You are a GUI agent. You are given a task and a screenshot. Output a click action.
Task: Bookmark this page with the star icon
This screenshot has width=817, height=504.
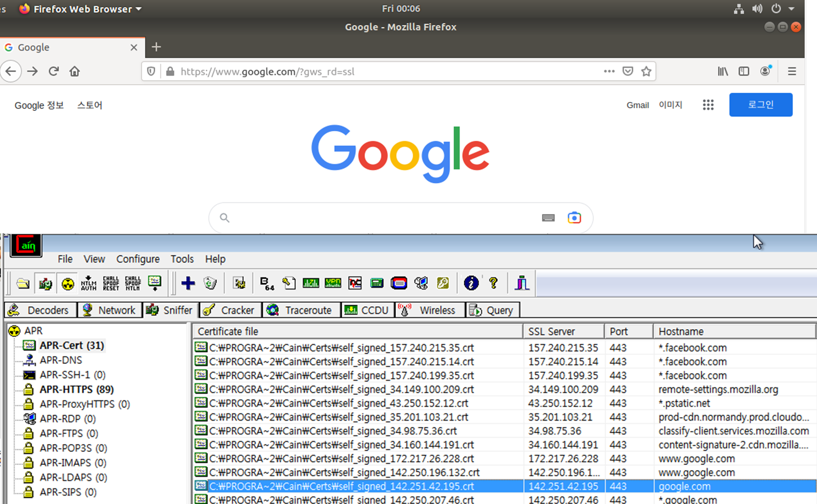pos(646,71)
